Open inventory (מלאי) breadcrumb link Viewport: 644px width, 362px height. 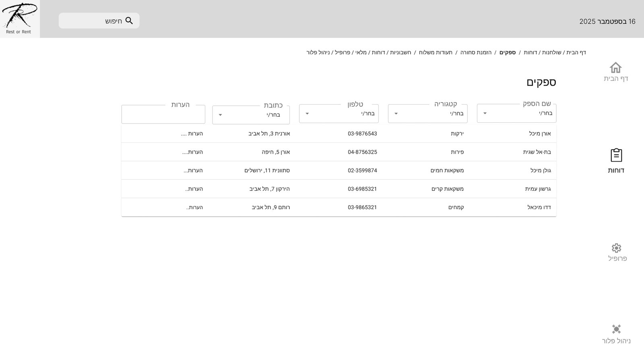click(x=361, y=52)
